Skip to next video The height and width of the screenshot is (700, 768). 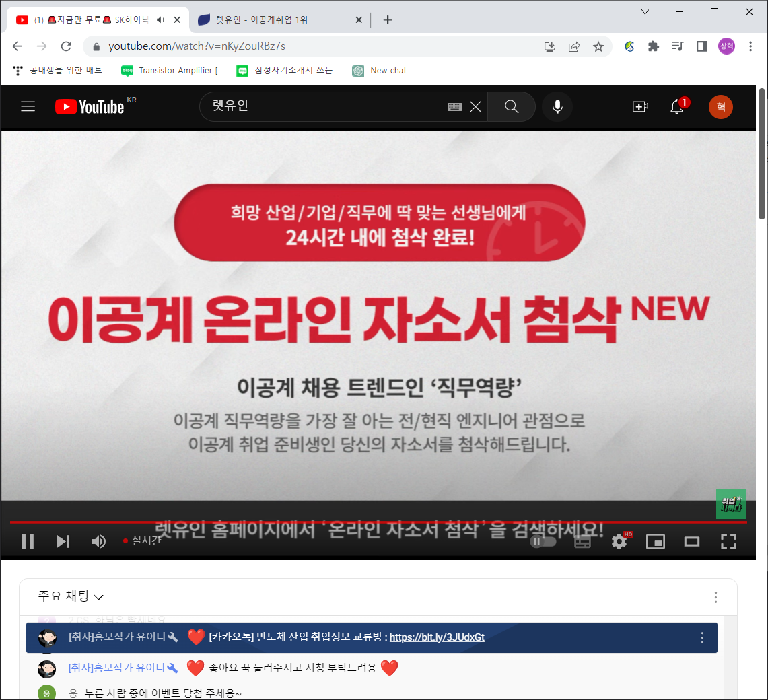(x=63, y=541)
